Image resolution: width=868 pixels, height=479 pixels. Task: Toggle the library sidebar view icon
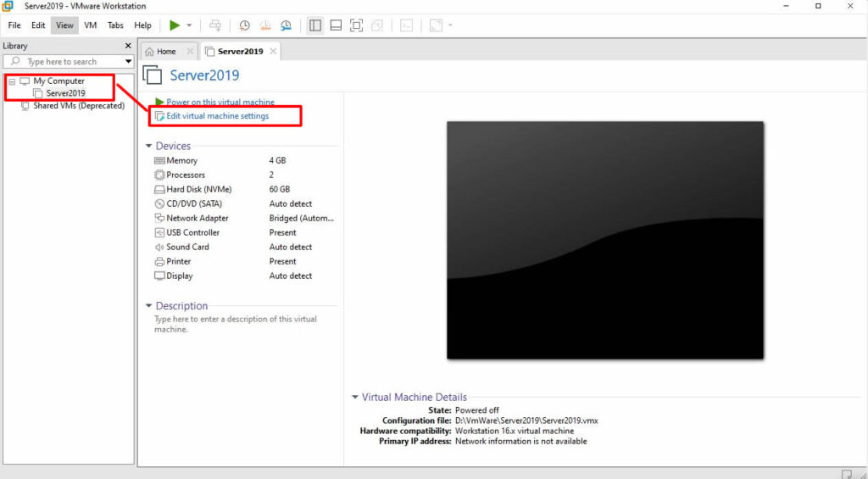pyautogui.click(x=315, y=25)
